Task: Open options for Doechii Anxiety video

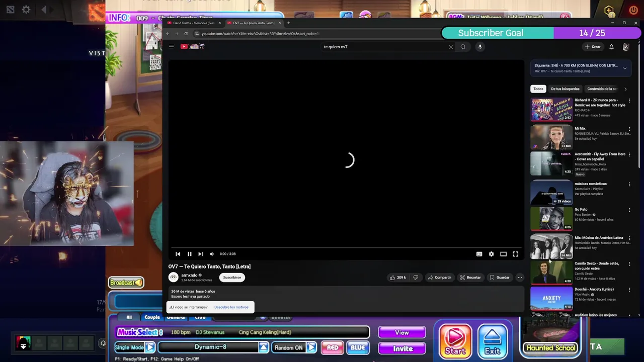Action: point(629,290)
